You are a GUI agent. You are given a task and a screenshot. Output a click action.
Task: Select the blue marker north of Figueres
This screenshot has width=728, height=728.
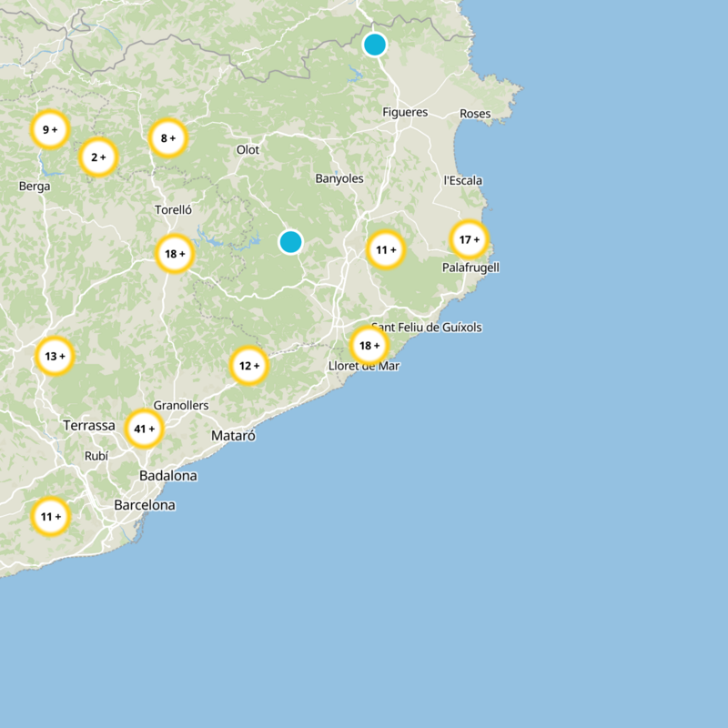click(x=375, y=45)
